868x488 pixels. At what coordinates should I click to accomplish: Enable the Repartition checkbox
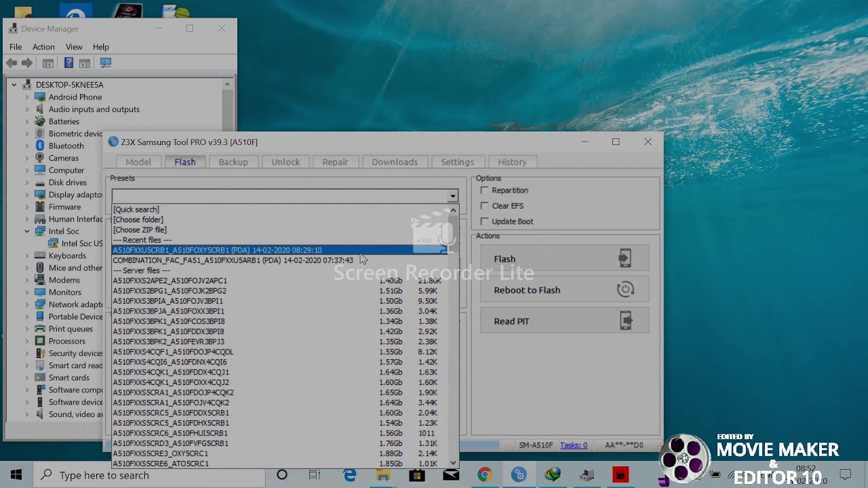(484, 190)
